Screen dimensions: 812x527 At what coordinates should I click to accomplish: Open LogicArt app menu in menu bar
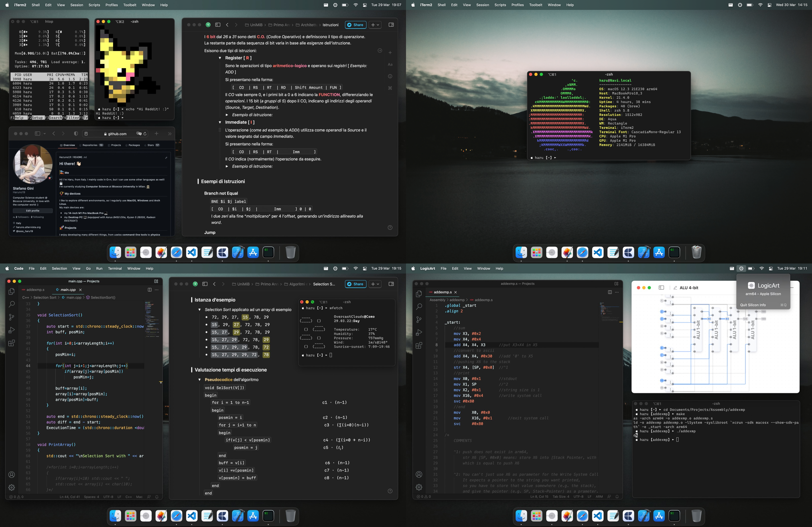[428, 269]
